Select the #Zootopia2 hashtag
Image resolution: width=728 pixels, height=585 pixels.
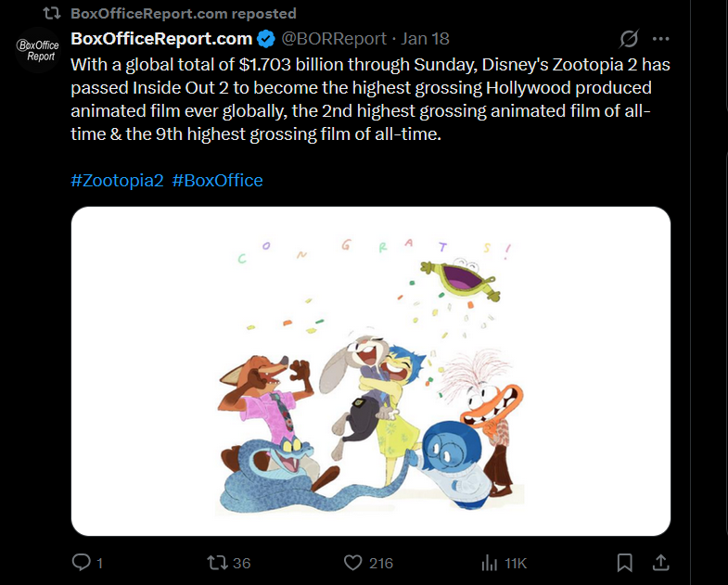(117, 180)
